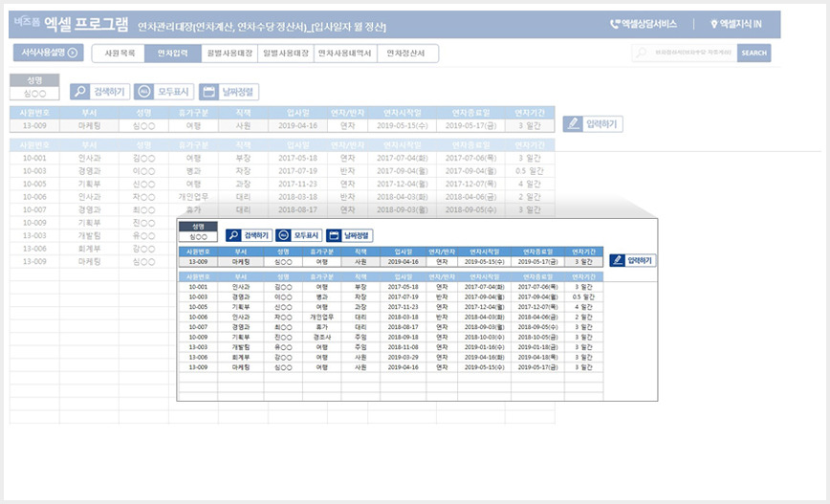Click the SEARCH button

(x=754, y=53)
